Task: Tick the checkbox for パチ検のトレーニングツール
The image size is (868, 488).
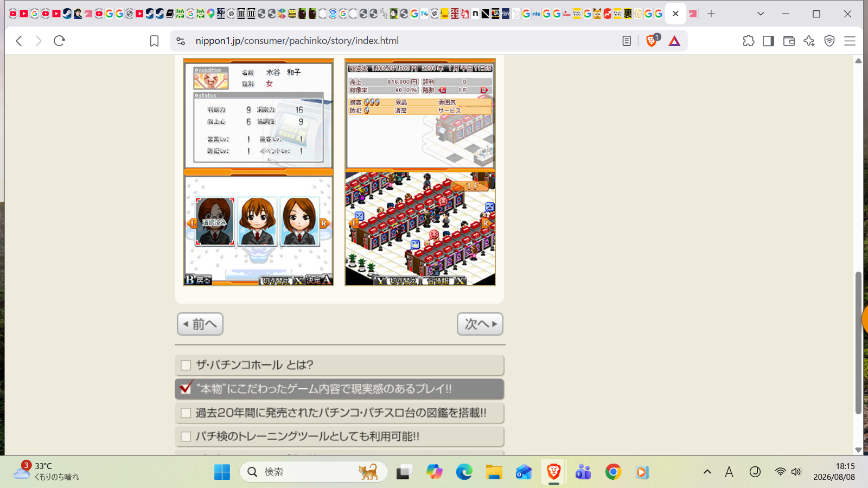Action: 186,436
